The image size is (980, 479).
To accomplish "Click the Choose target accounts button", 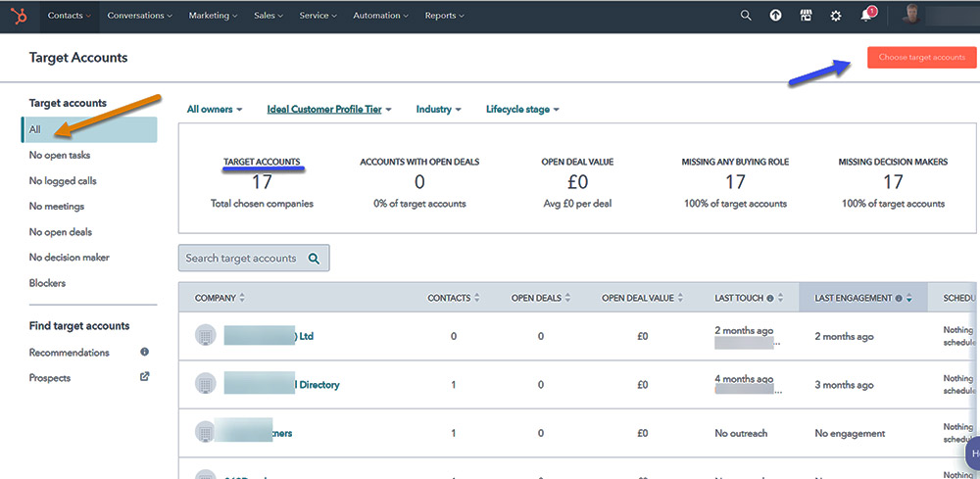I will pyautogui.click(x=922, y=57).
